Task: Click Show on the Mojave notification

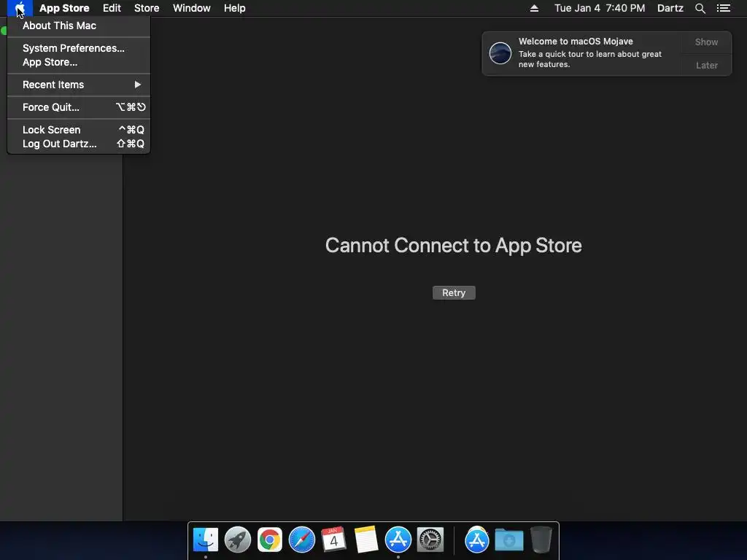Action: tap(706, 42)
